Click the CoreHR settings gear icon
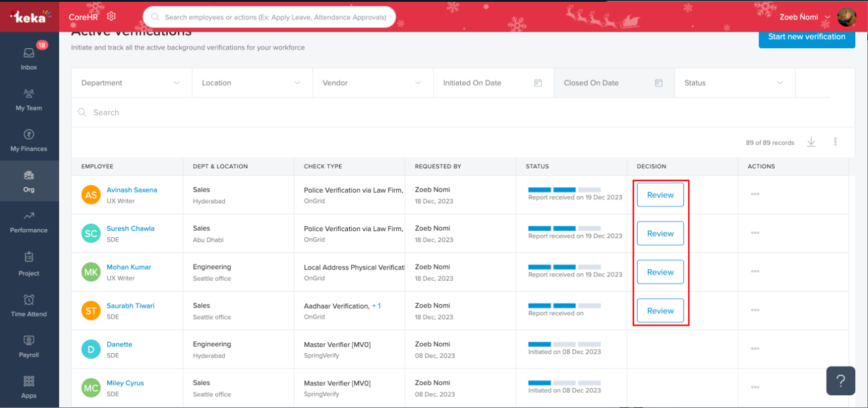Image resolution: width=868 pixels, height=408 pixels. click(111, 16)
